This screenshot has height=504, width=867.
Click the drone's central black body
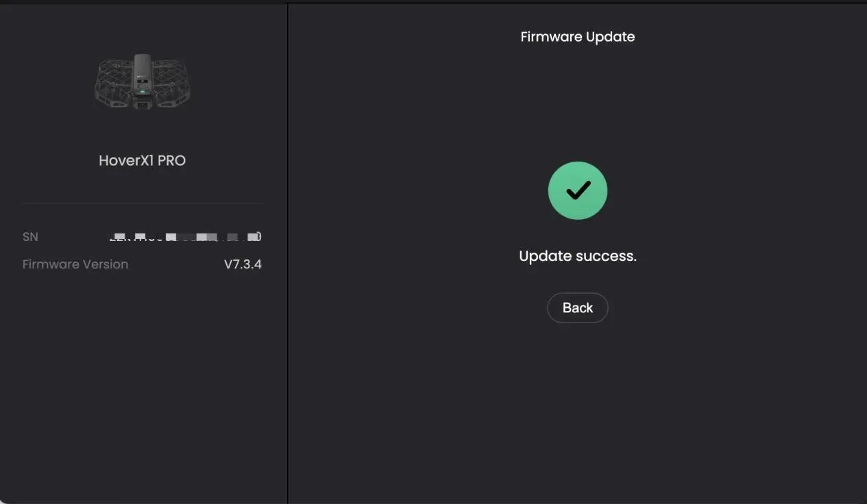(143, 73)
